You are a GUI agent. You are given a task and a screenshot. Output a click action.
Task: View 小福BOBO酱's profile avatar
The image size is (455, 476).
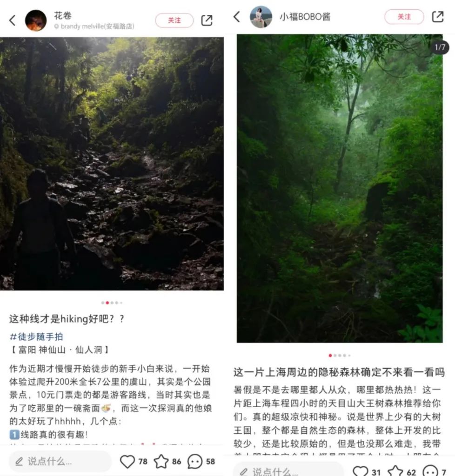[x=261, y=17]
